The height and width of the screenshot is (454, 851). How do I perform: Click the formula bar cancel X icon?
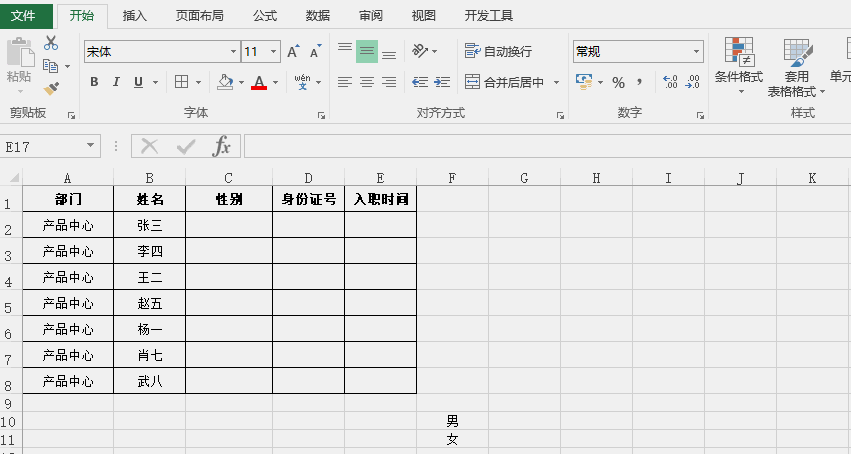click(x=149, y=146)
